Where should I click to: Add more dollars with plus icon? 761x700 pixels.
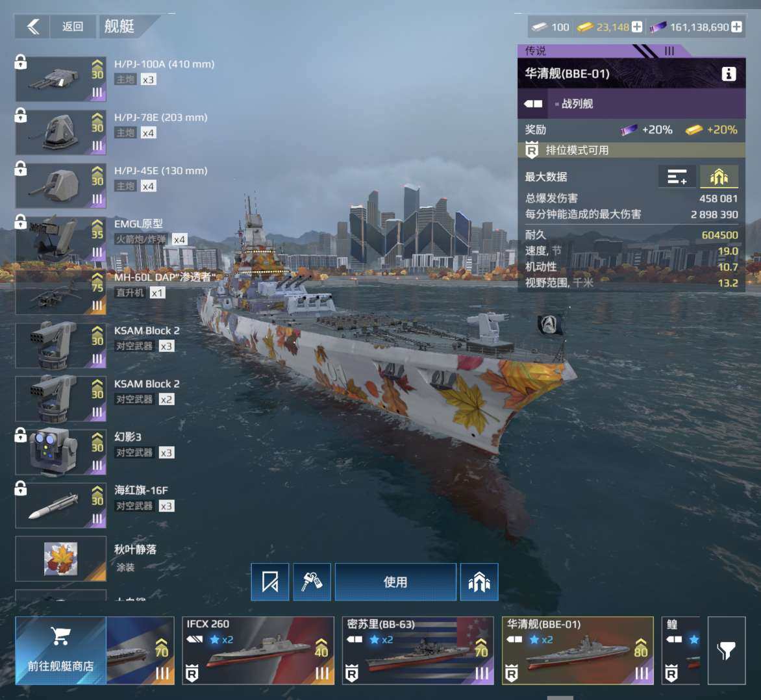736,27
